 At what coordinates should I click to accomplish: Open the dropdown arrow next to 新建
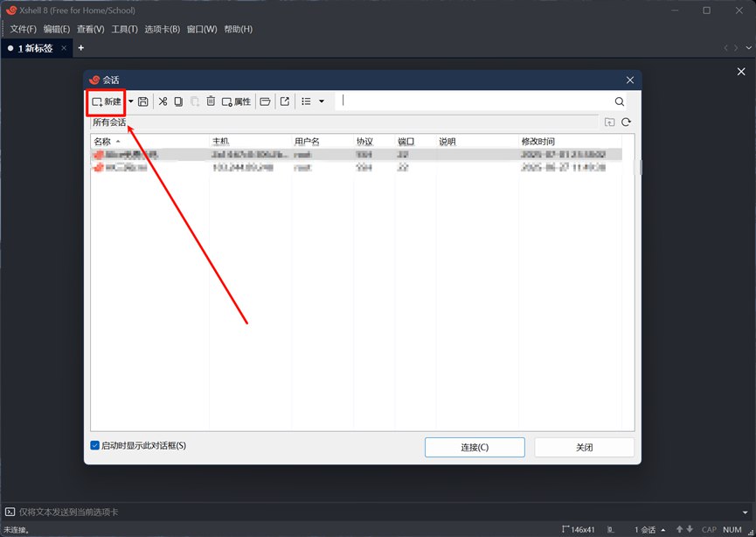pos(129,101)
